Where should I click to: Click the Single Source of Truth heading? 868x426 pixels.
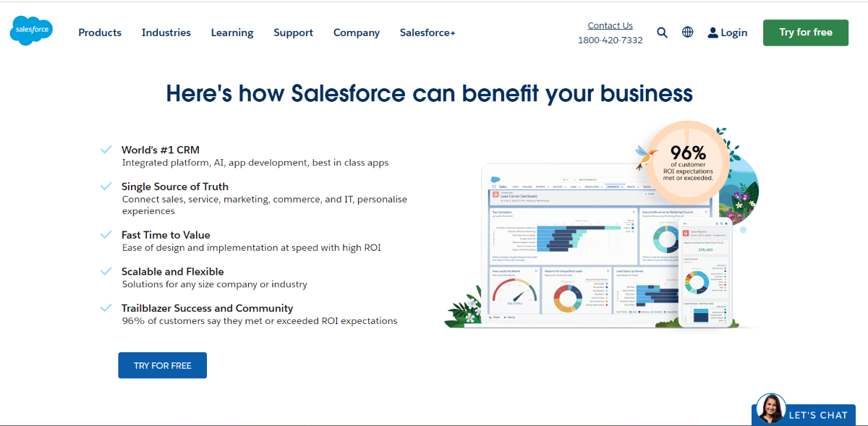point(175,187)
